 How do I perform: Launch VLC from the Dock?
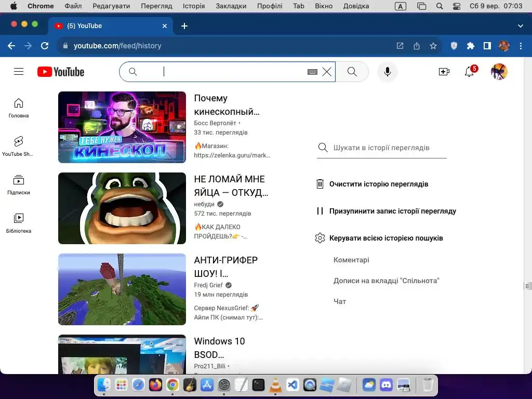click(275, 385)
